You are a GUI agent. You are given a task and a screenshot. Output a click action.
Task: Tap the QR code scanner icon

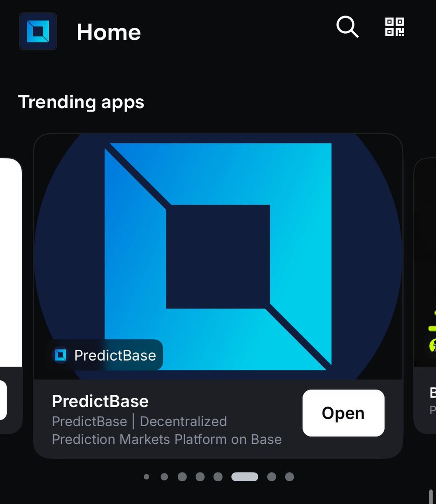click(x=394, y=27)
